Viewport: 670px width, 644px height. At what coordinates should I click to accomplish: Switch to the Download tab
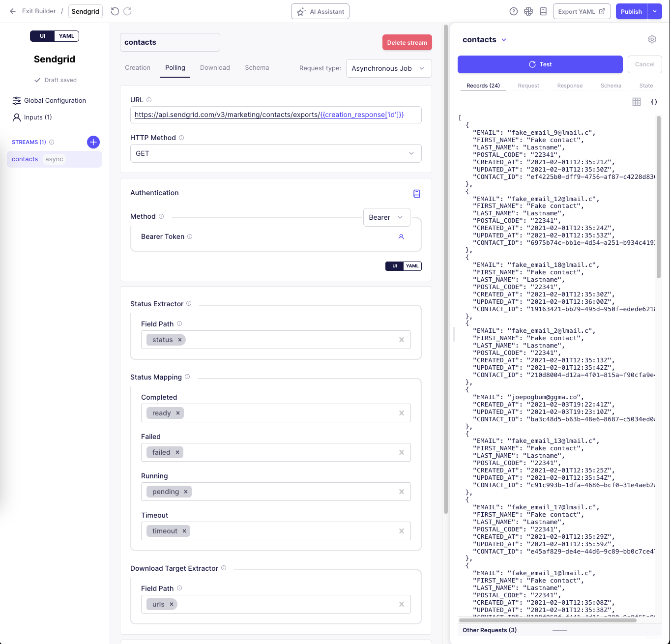[x=215, y=68]
